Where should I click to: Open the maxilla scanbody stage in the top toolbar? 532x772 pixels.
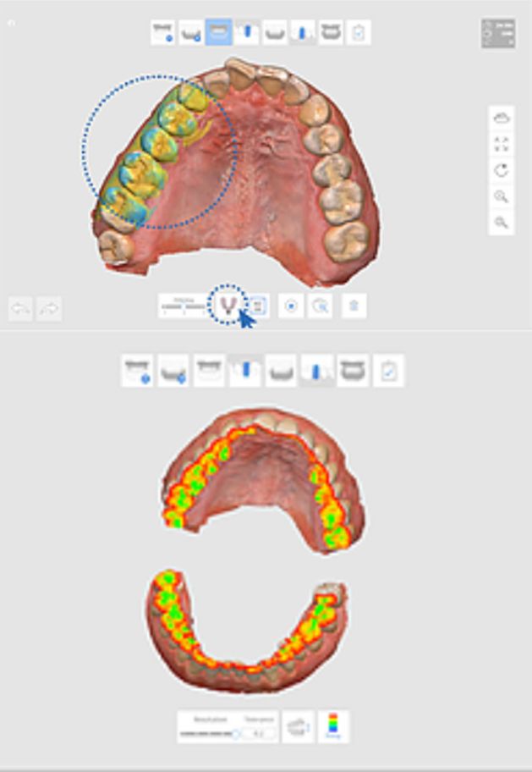tap(247, 32)
